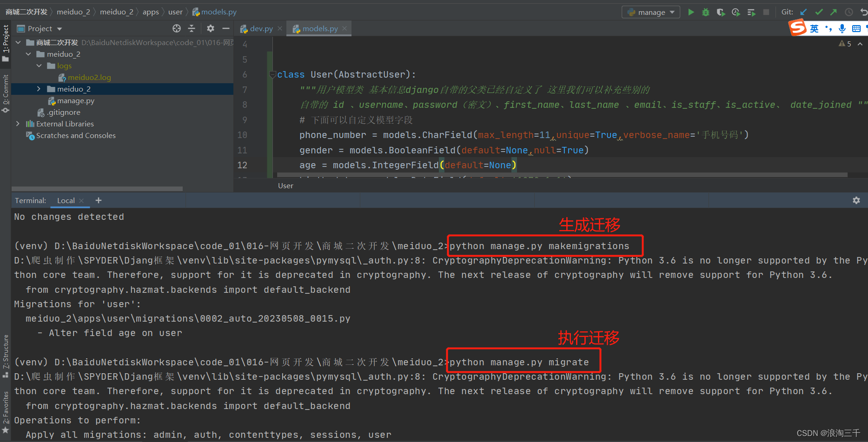This screenshot has height=442, width=868.
Task: Open the 1: Project side tab
Action: click(6, 43)
